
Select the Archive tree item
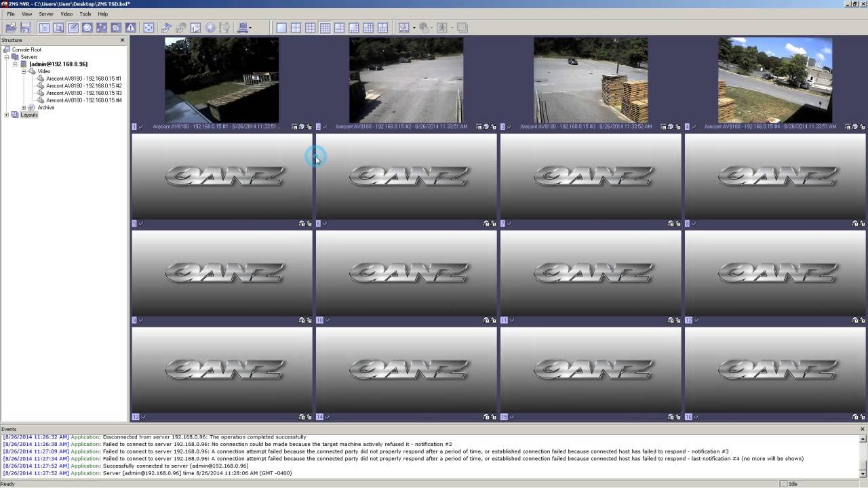46,108
